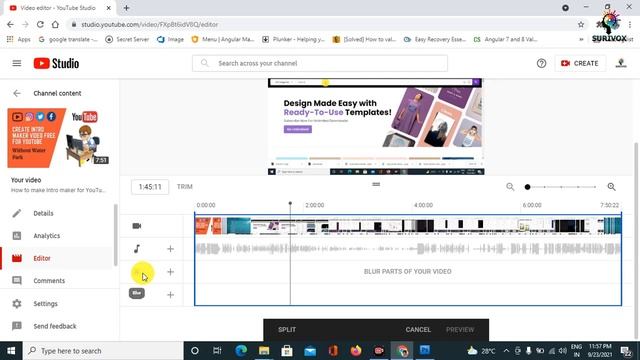Open the google translate bookmark
The image size is (640, 360).
(x=68, y=39)
